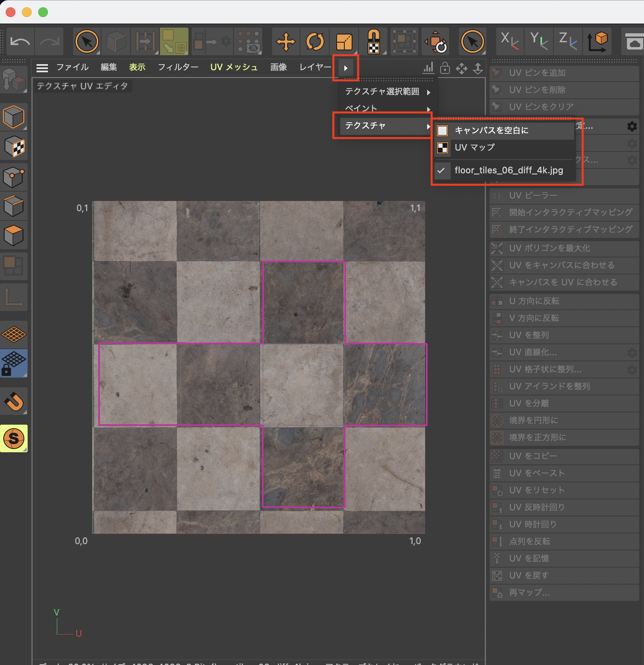Click the undo arrow icon
644x665 pixels.
click(x=20, y=41)
